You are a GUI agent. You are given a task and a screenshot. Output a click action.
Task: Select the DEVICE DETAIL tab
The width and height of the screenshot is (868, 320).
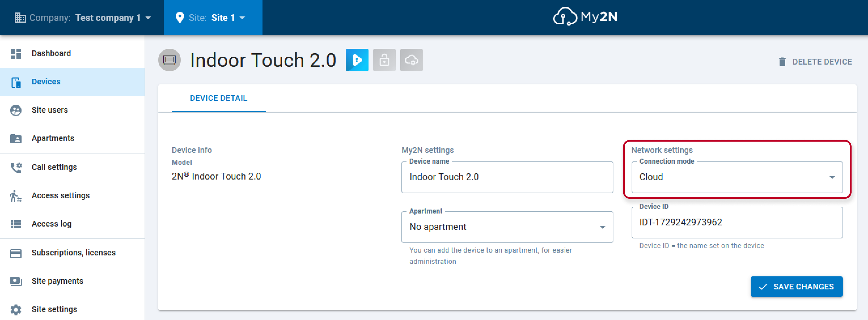point(219,98)
